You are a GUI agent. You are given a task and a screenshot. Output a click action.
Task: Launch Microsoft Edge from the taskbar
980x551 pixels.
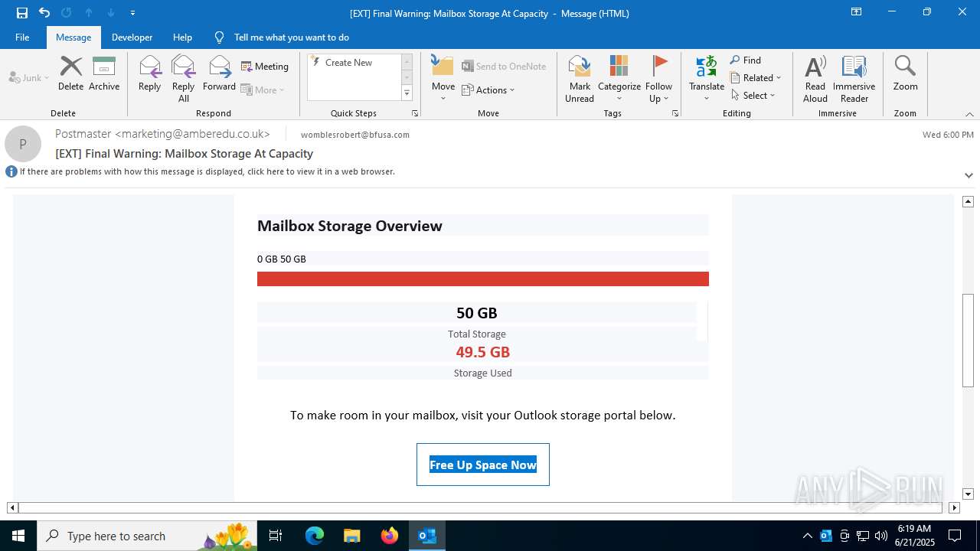315,536
